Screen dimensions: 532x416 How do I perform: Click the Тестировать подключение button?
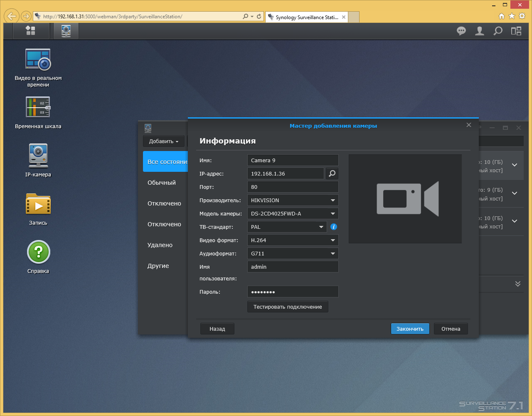click(x=288, y=307)
